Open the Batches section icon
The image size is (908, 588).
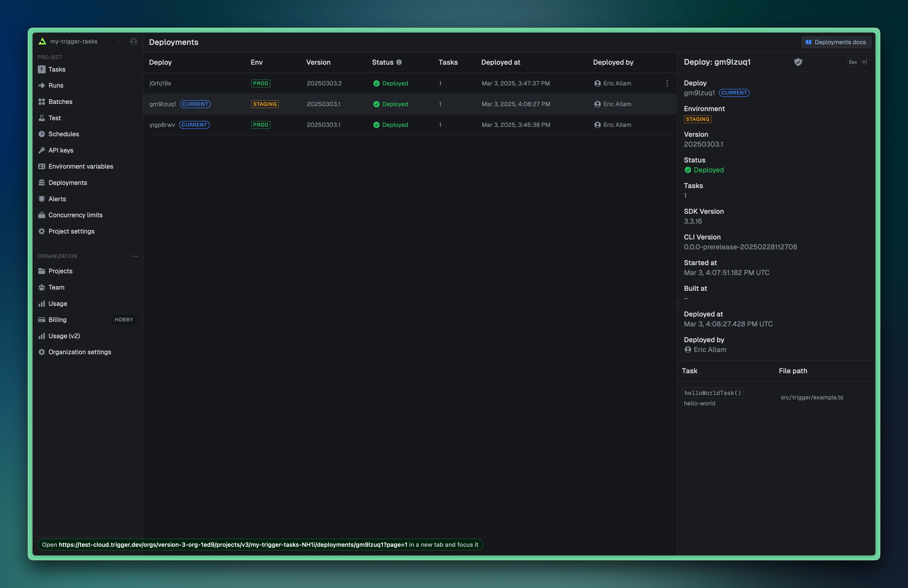tap(42, 101)
